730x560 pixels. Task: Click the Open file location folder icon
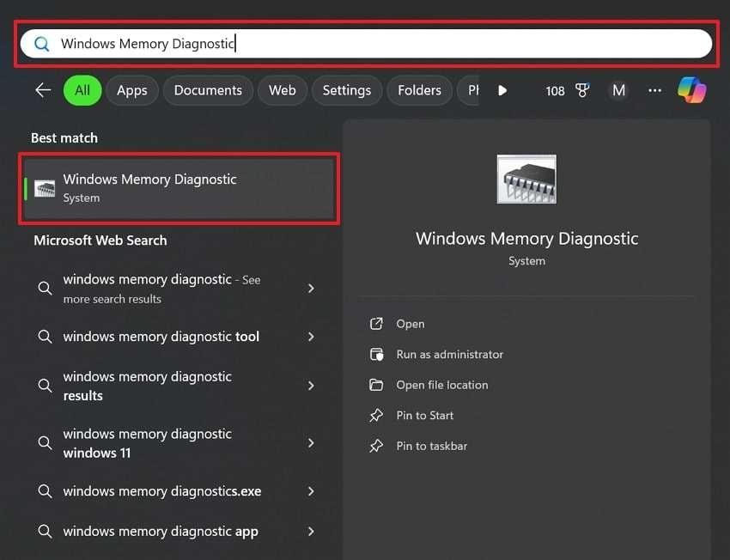tap(376, 385)
